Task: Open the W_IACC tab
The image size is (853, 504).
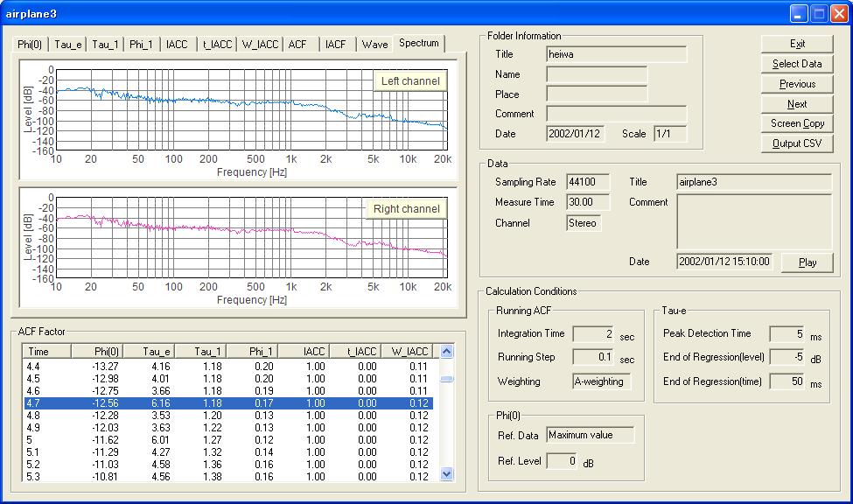Action: click(x=260, y=45)
